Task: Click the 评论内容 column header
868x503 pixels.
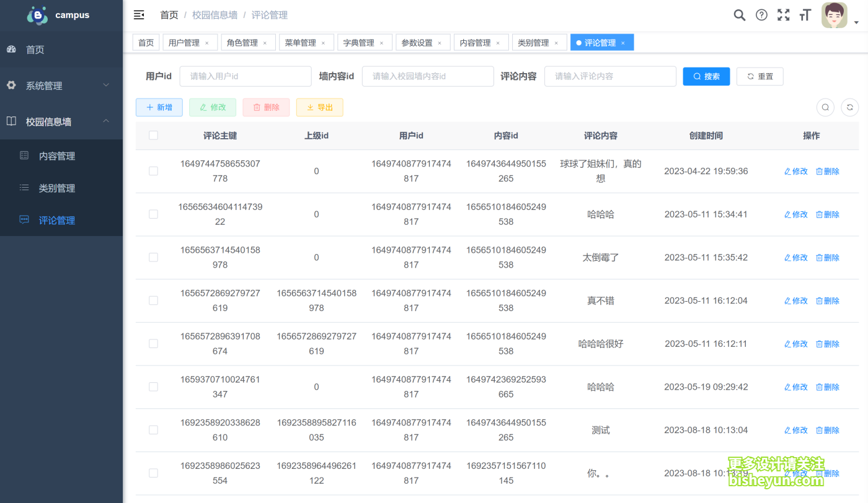Action: click(601, 136)
